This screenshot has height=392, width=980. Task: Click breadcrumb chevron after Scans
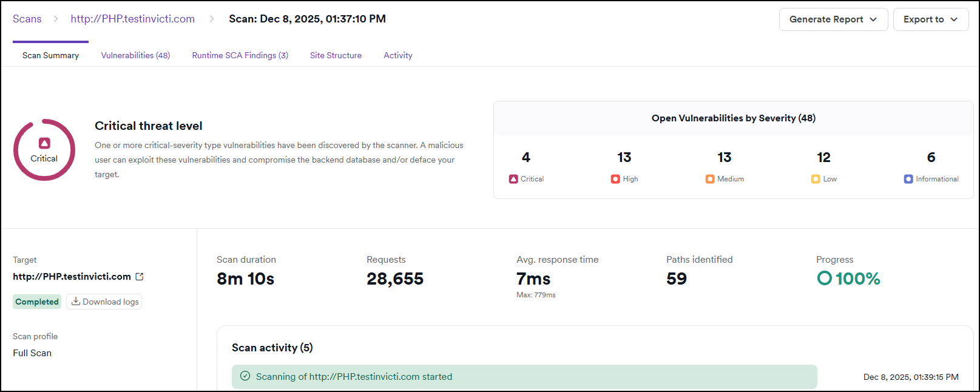[x=56, y=19]
